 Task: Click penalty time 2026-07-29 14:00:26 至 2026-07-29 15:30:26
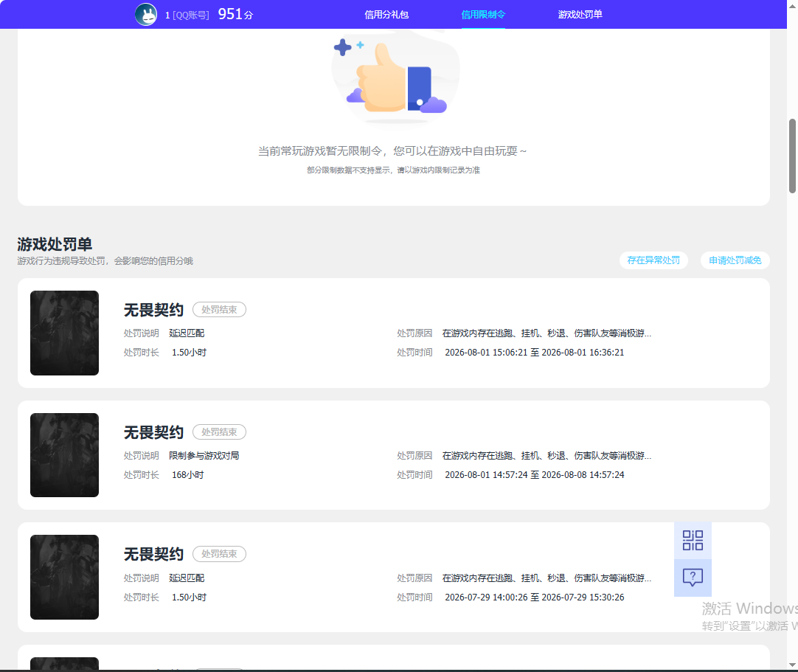(x=535, y=597)
